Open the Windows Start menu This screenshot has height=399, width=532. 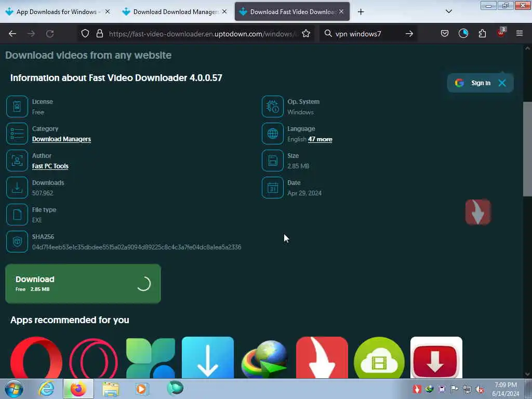pos(14,389)
